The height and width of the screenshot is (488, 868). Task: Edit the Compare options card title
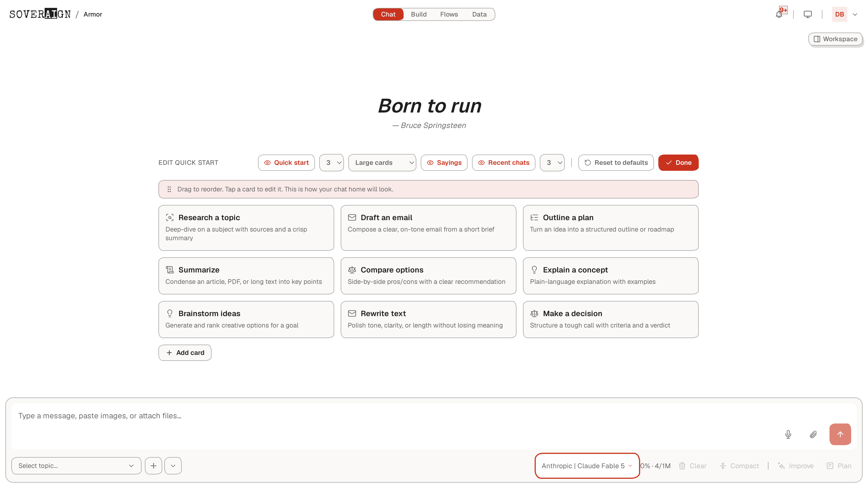pos(392,270)
